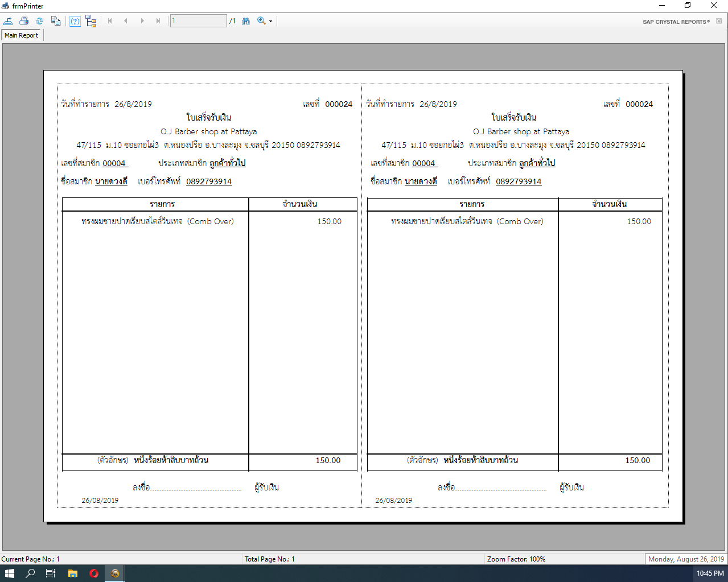Click the Export Report icon
Viewport: 728px width, 582px height.
pos(9,21)
